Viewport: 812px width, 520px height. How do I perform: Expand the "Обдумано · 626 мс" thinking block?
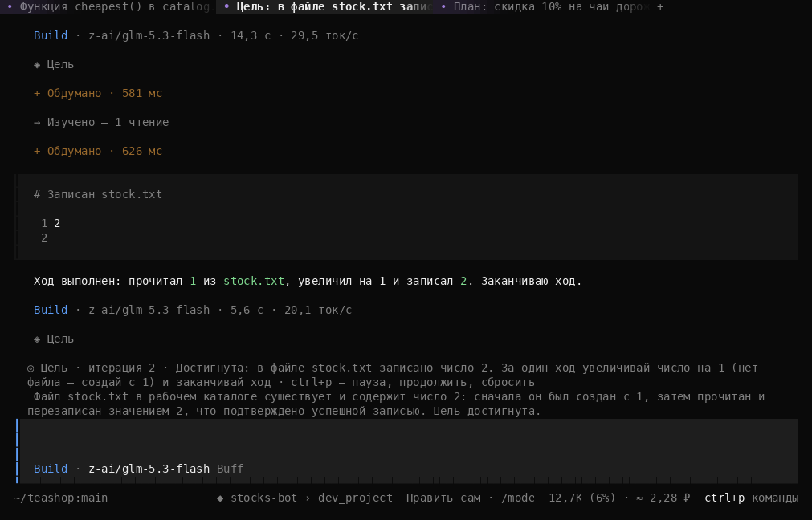[98, 151]
